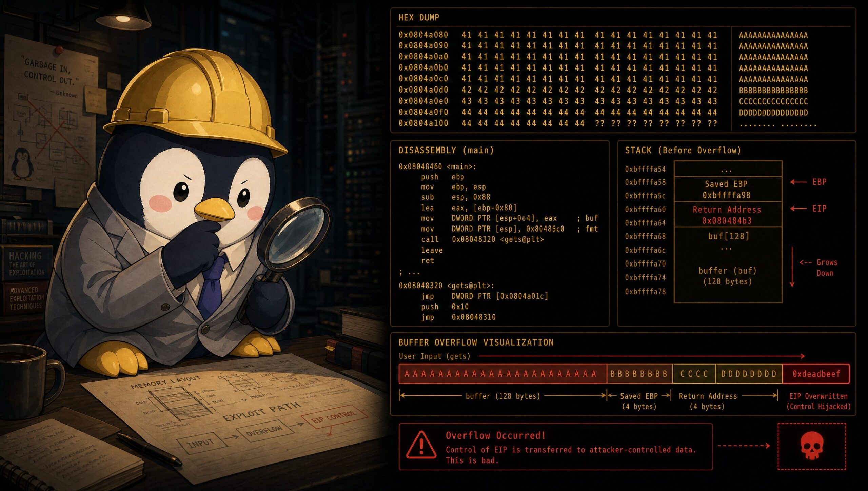Click 'buffer (buf) (128 bytes)' in stack diagram
Image resolution: width=868 pixels, height=491 pixels.
728,276
